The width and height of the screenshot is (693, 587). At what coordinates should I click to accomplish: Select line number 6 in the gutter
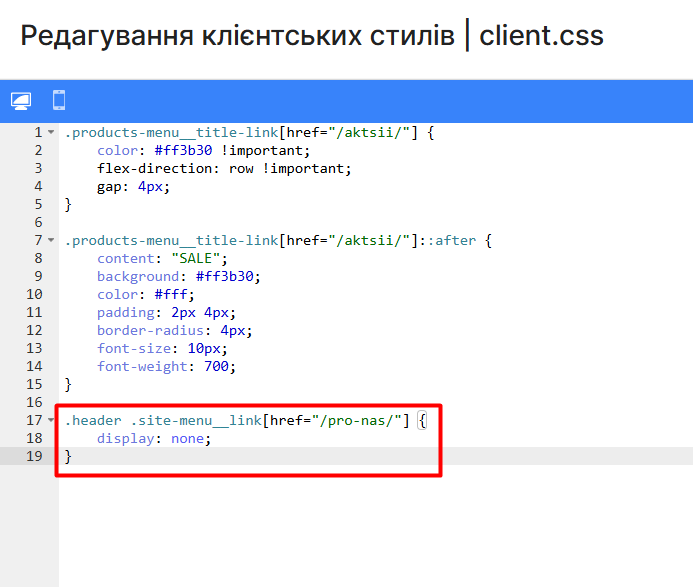[38, 222]
